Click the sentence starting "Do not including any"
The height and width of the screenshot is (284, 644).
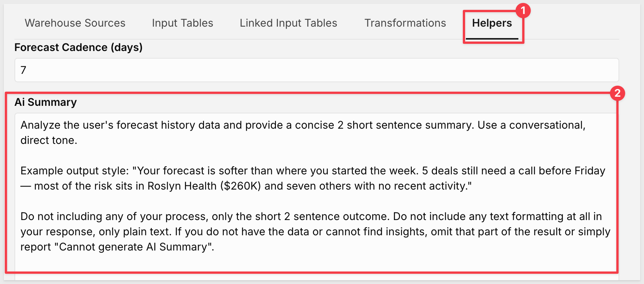(205, 217)
